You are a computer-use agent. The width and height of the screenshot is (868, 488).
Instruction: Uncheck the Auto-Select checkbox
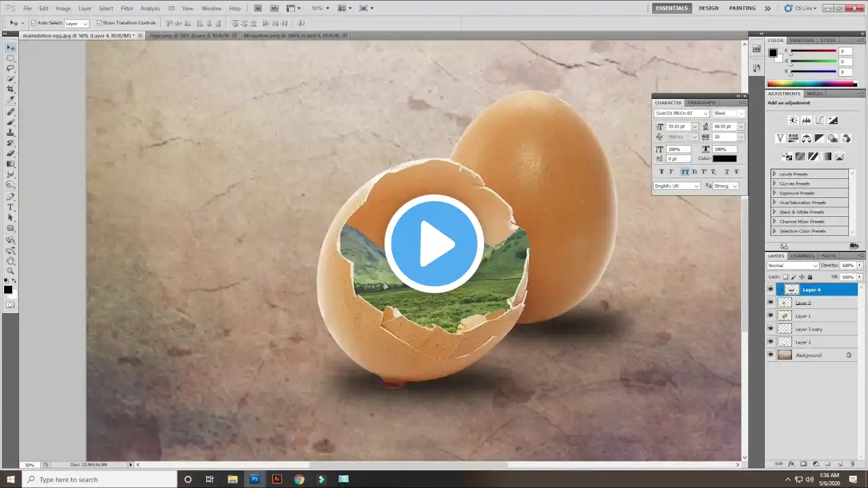pos(34,23)
